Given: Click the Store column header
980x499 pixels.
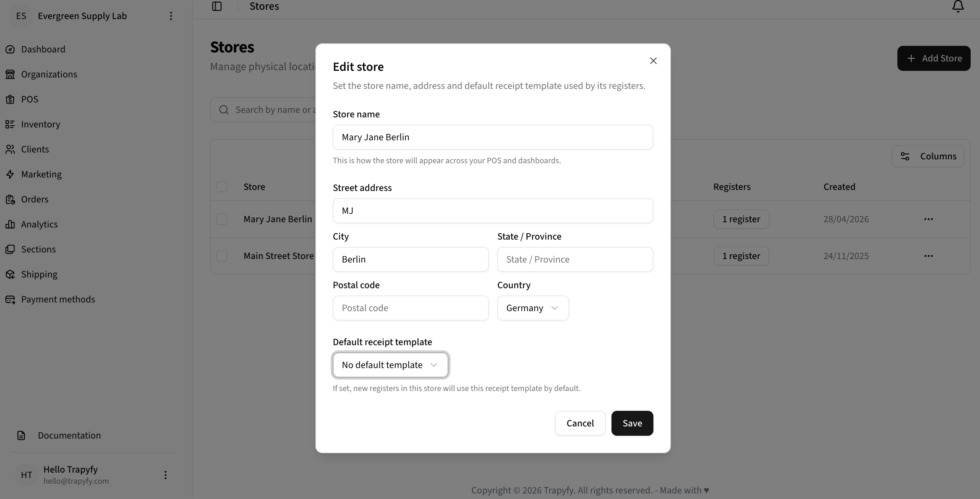Looking at the screenshot, I should coord(254,187).
